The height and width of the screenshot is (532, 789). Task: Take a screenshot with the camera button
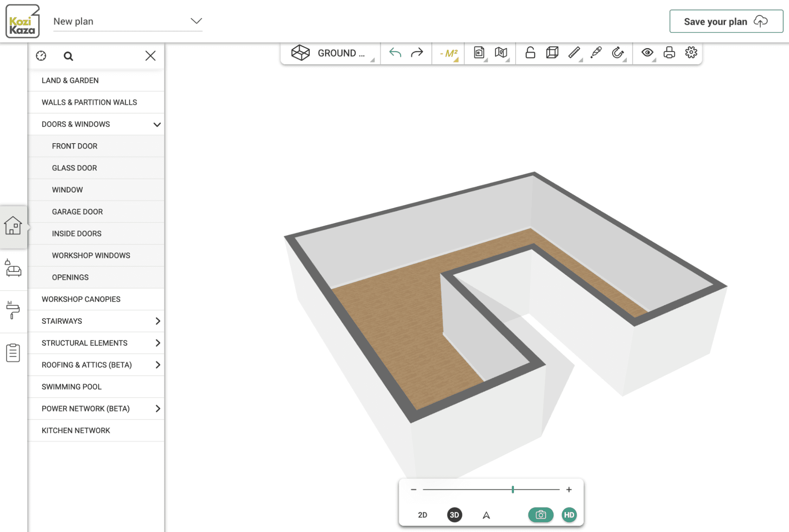tap(540, 515)
